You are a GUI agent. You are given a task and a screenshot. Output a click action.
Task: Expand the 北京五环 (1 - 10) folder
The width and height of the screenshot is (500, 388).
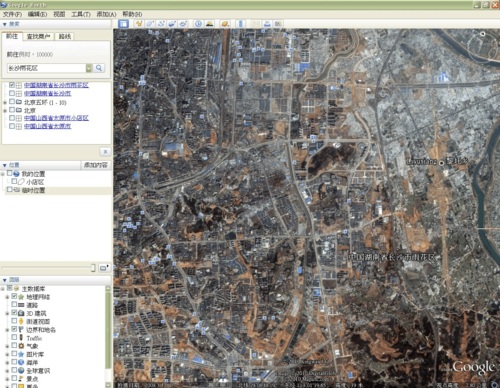point(5,102)
